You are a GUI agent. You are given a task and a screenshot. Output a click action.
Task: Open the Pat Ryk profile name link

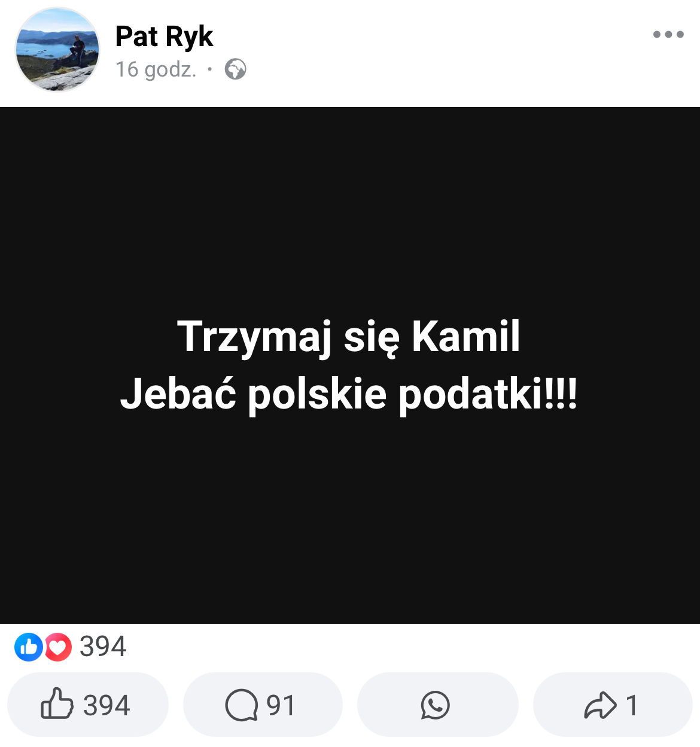pos(164,36)
